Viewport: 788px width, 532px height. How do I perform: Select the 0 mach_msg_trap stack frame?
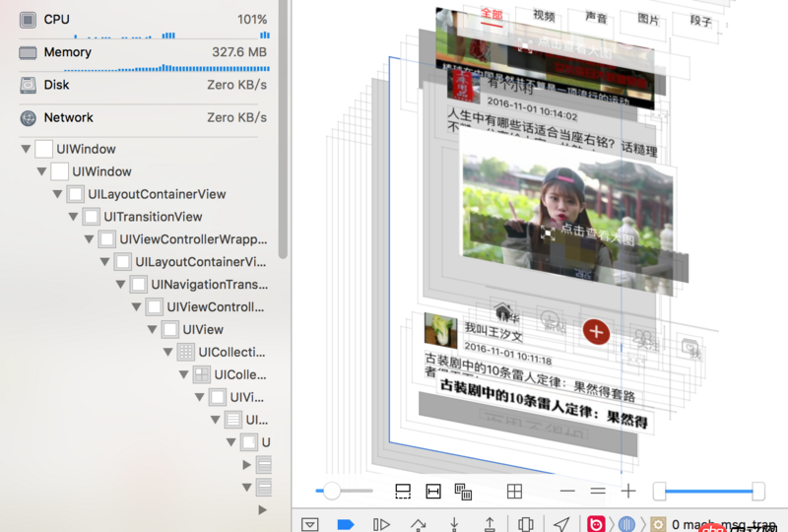coord(724,524)
